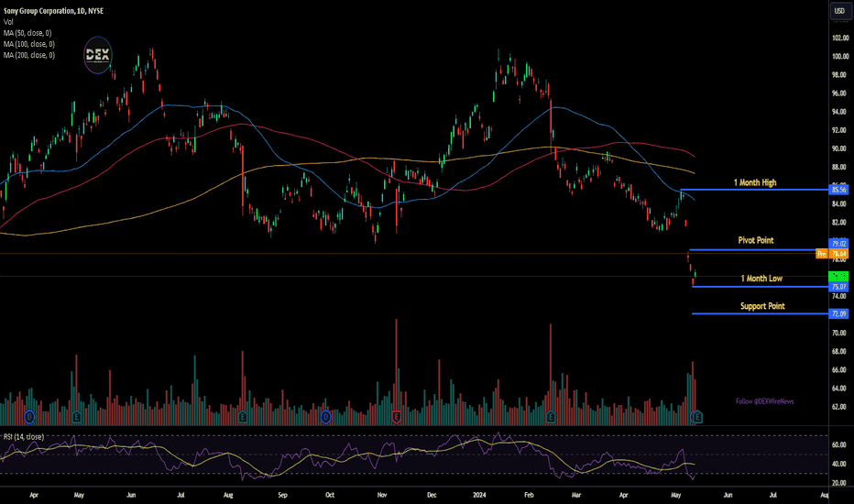Click the 75.07 price label

pyautogui.click(x=838, y=287)
